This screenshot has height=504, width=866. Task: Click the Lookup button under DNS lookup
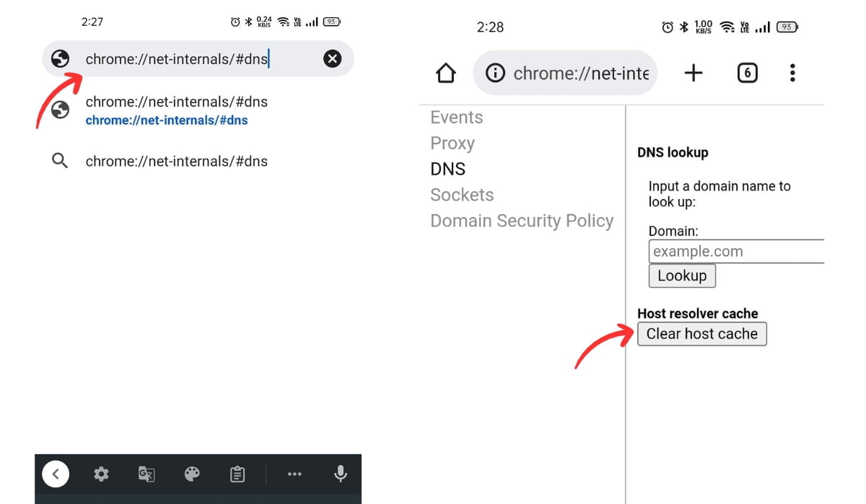pyautogui.click(x=681, y=275)
